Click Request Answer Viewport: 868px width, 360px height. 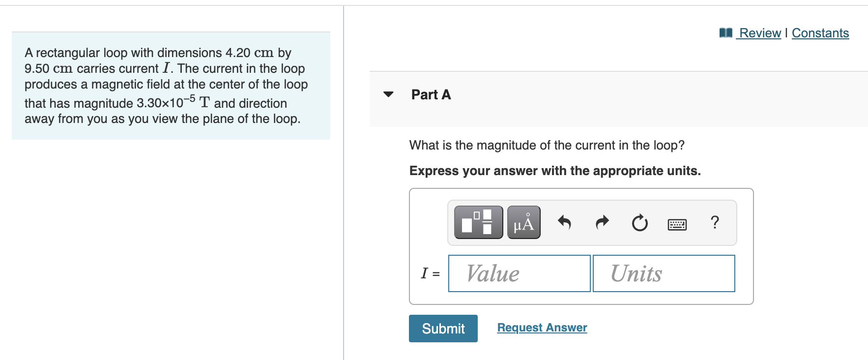[542, 327]
